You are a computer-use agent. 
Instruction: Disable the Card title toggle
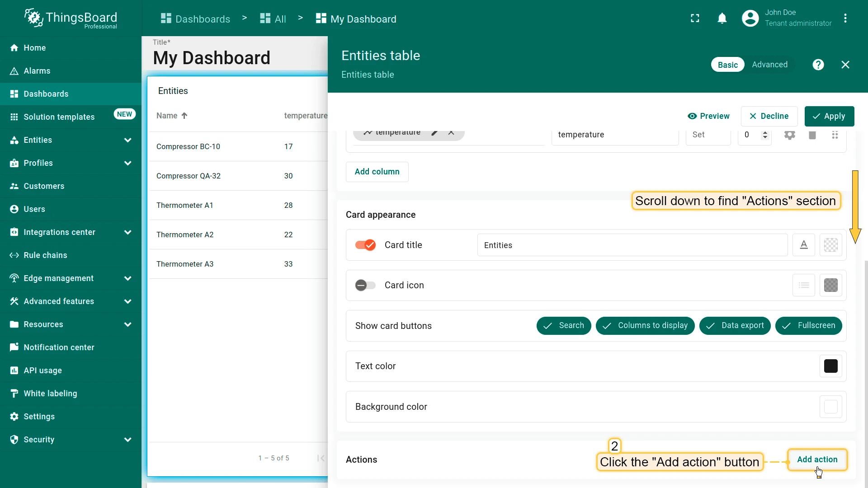click(x=365, y=245)
